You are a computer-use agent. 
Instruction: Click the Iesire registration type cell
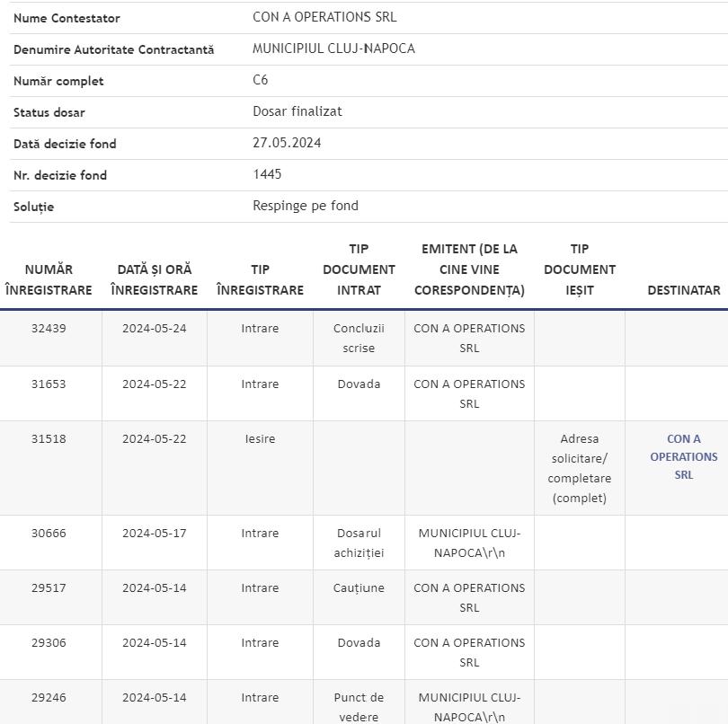point(260,439)
